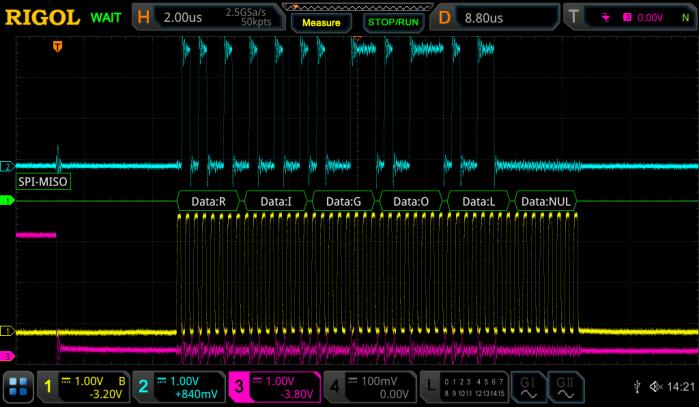Click the waveform memory position bar

[x=358, y=7]
